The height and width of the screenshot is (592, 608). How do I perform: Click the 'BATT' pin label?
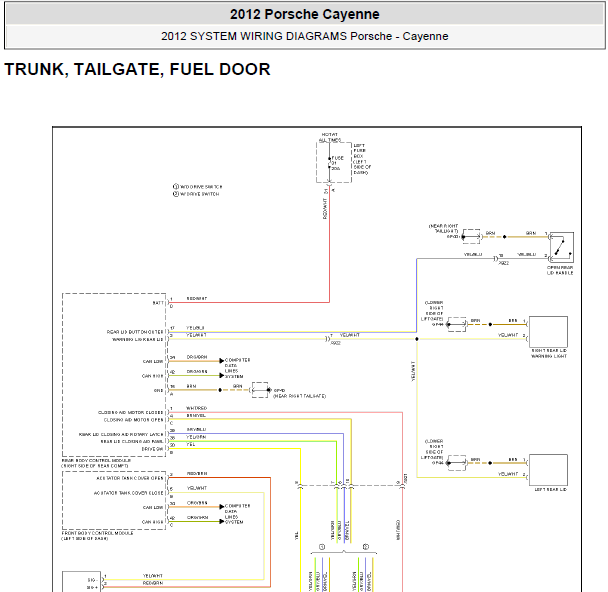[158, 303]
